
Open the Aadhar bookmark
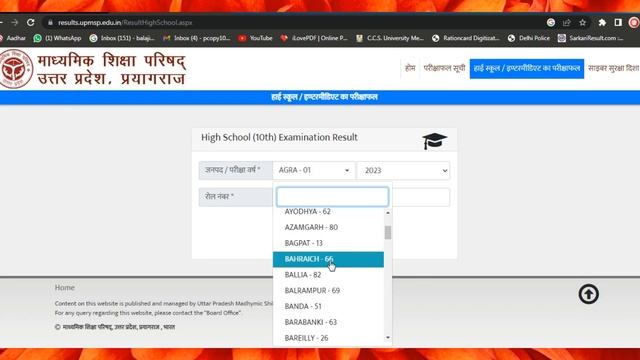[x=13, y=38]
